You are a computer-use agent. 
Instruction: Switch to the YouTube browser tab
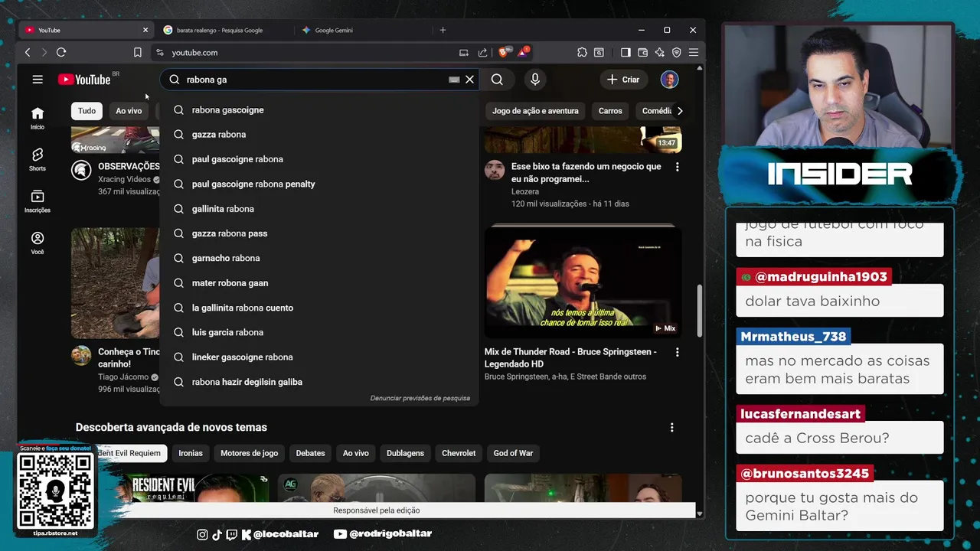coord(86,30)
